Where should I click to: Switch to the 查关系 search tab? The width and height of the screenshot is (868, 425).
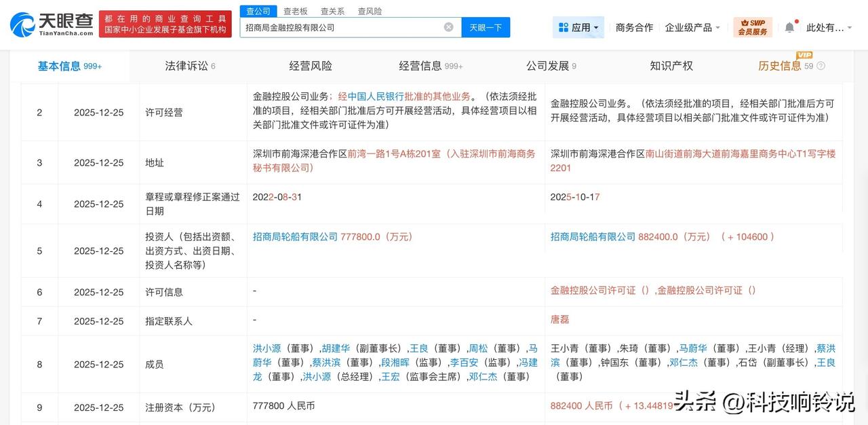tap(332, 11)
